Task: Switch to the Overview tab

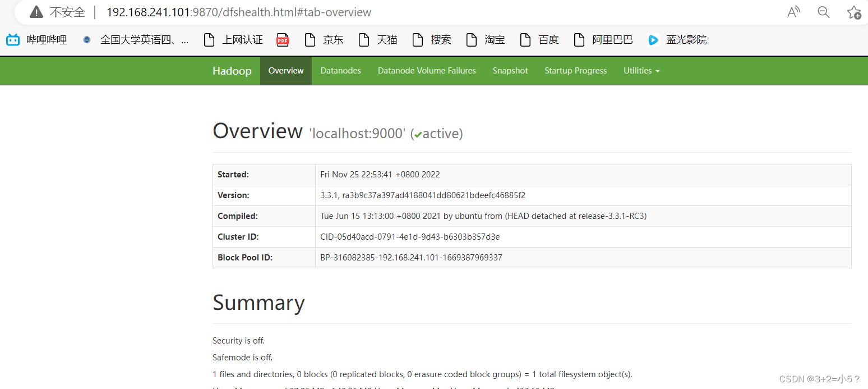Action: pyautogui.click(x=286, y=71)
